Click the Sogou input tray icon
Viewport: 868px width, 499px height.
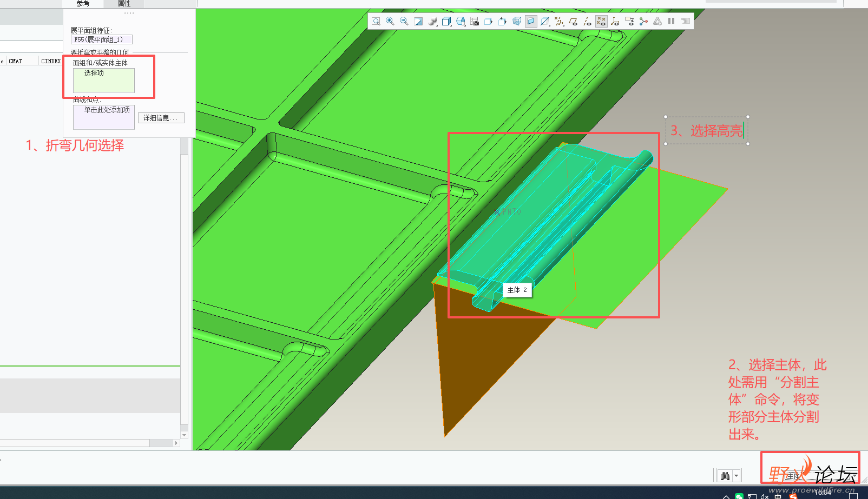click(793, 496)
